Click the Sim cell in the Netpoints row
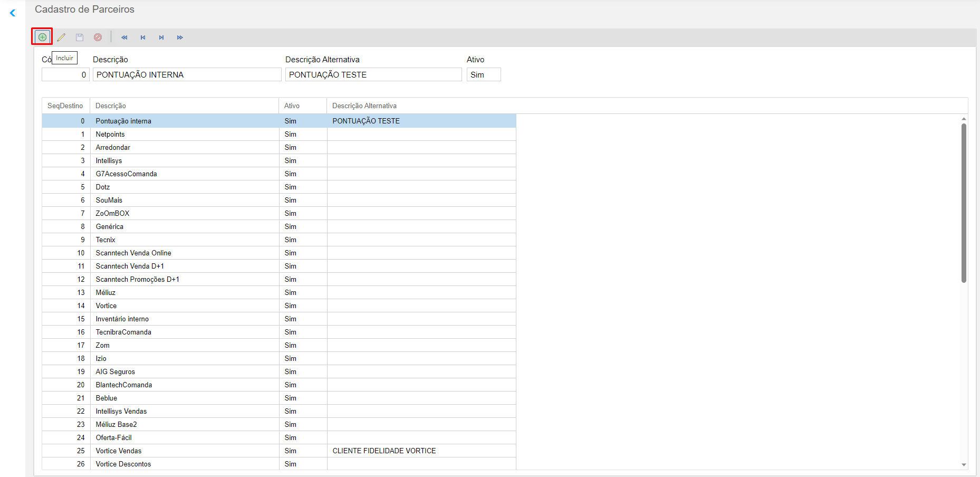The width and height of the screenshot is (980, 477). click(x=303, y=134)
